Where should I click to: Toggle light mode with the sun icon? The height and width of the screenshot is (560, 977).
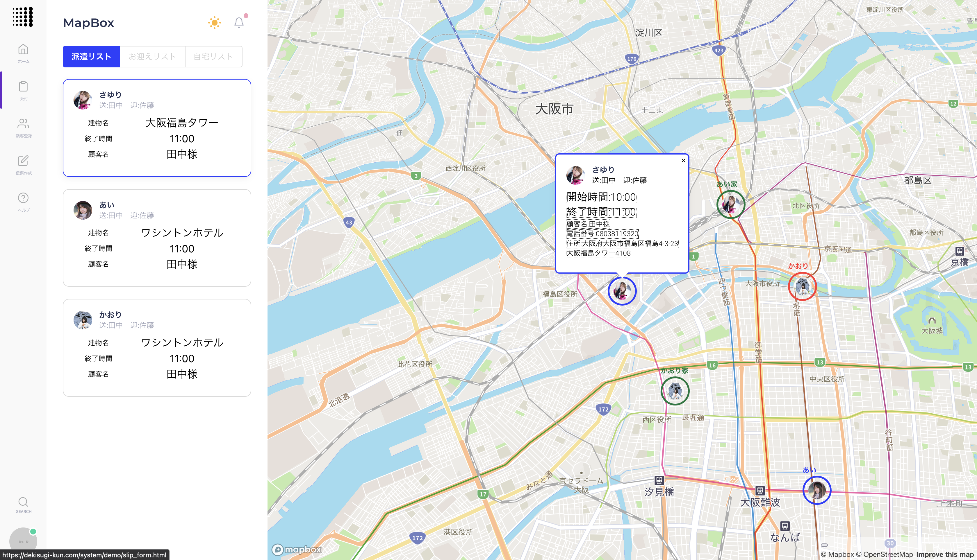[x=214, y=22]
